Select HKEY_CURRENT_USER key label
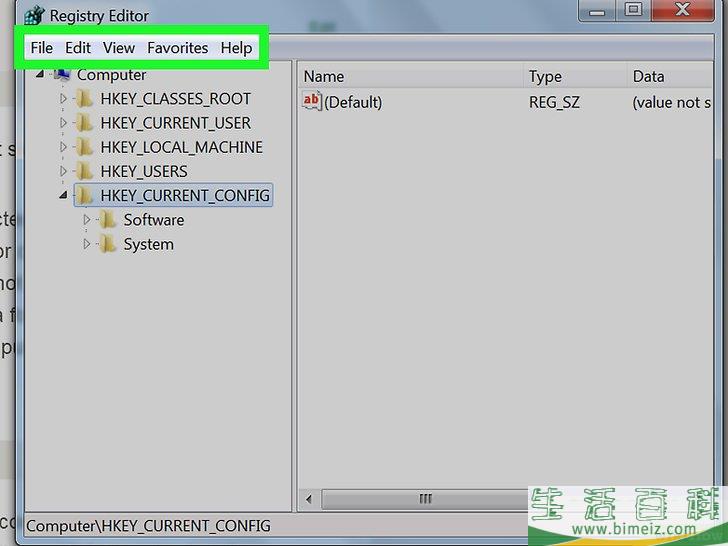Viewport: 728px width, 546px height. pyautogui.click(x=176, y=123)
